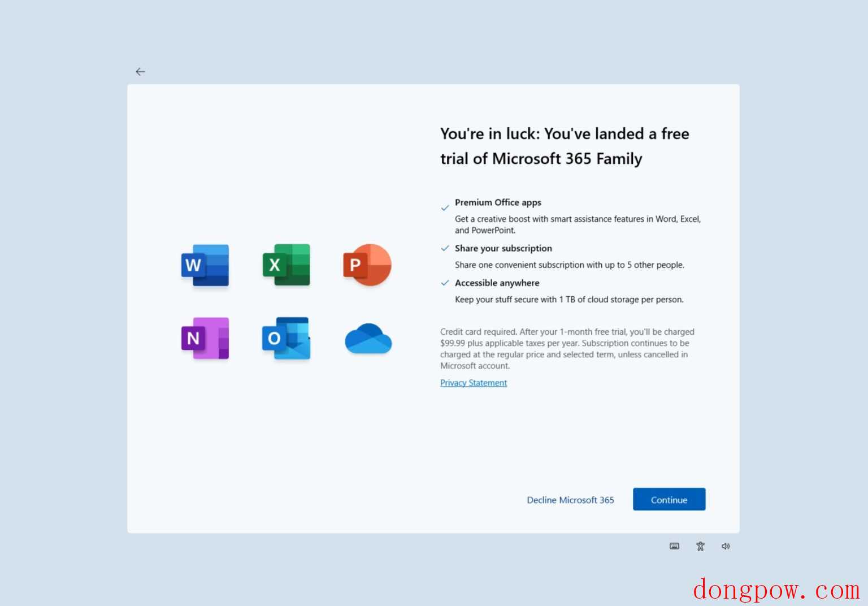
Task: Click the 'Accessible anywhere' heading
Action: point(497,283)
